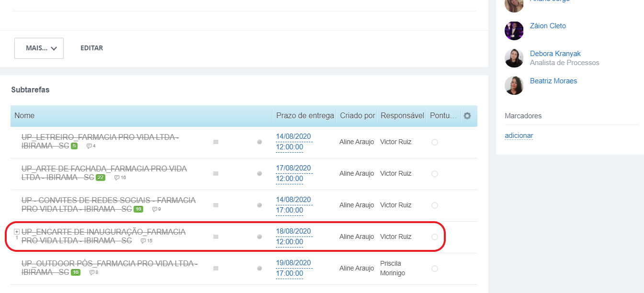
Task: Click Záion Cleto's avatar thumbnail
Action: point(514,31)
